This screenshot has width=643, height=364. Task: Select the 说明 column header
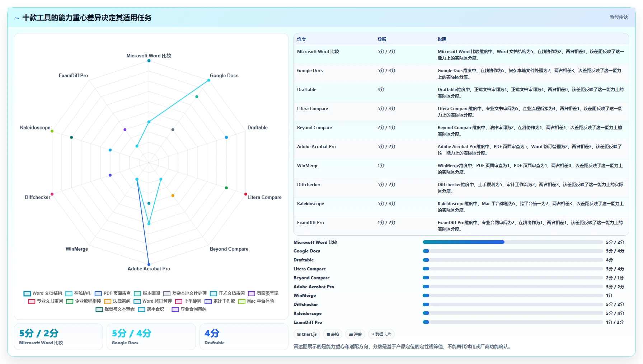click(442, 39)
